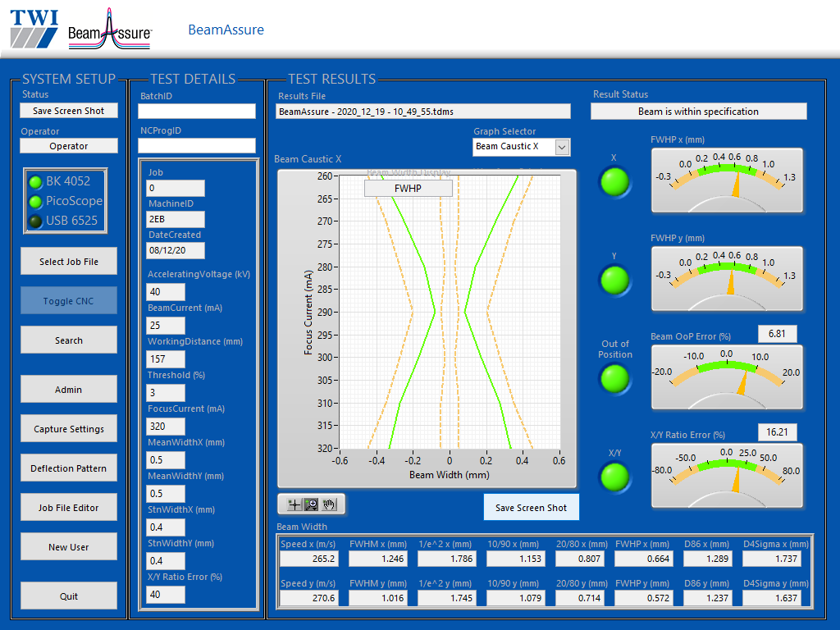
Task: Open the Admin panel
Action: [69, 390]
